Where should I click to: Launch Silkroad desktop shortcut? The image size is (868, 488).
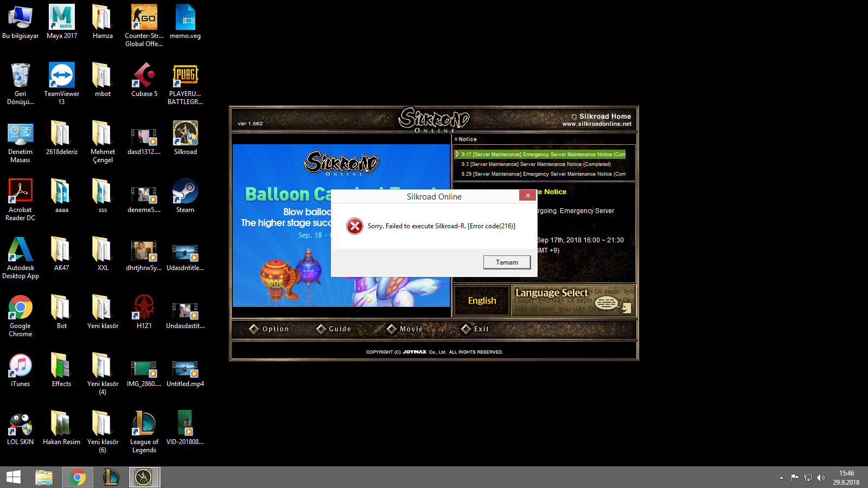tap(185, 138)
